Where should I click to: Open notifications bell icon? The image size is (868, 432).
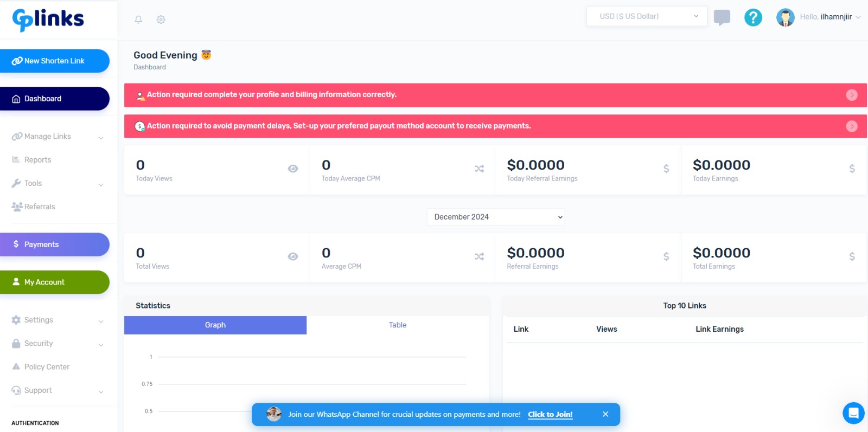138,20
